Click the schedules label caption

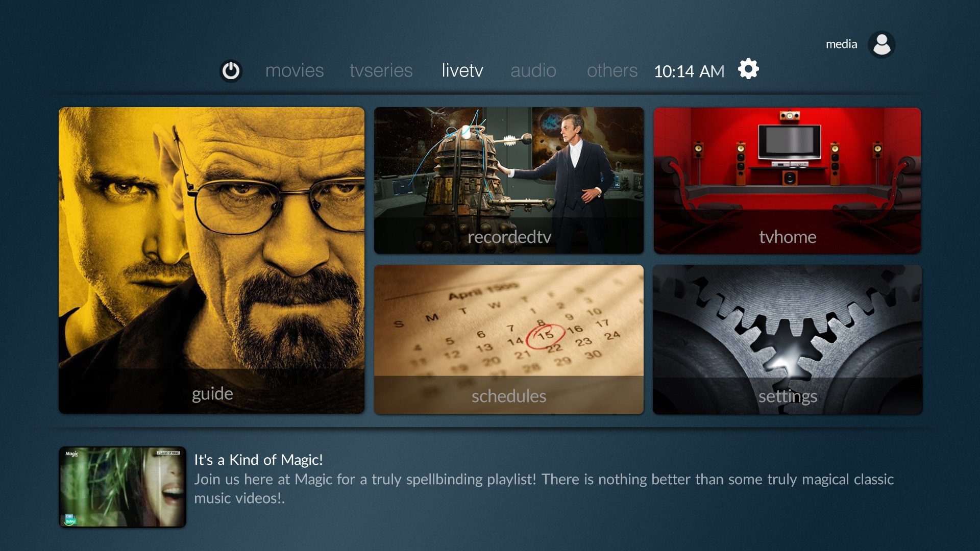(509, 396)
